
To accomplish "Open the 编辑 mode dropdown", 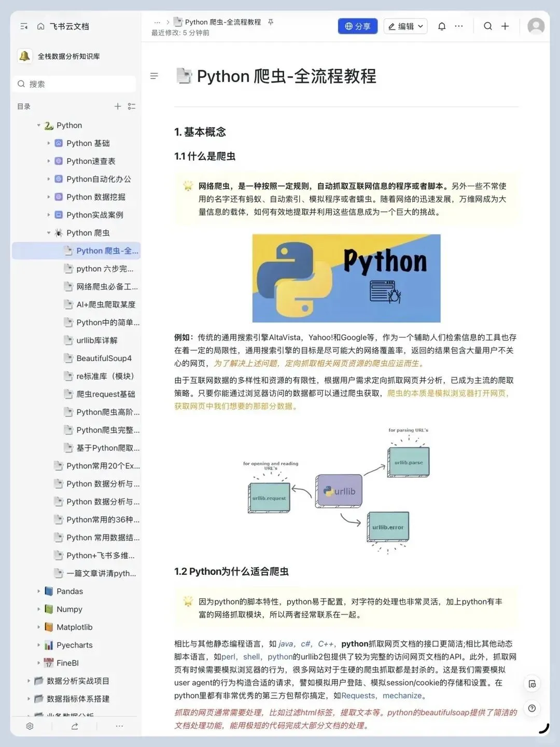I will tap(405, 26).
